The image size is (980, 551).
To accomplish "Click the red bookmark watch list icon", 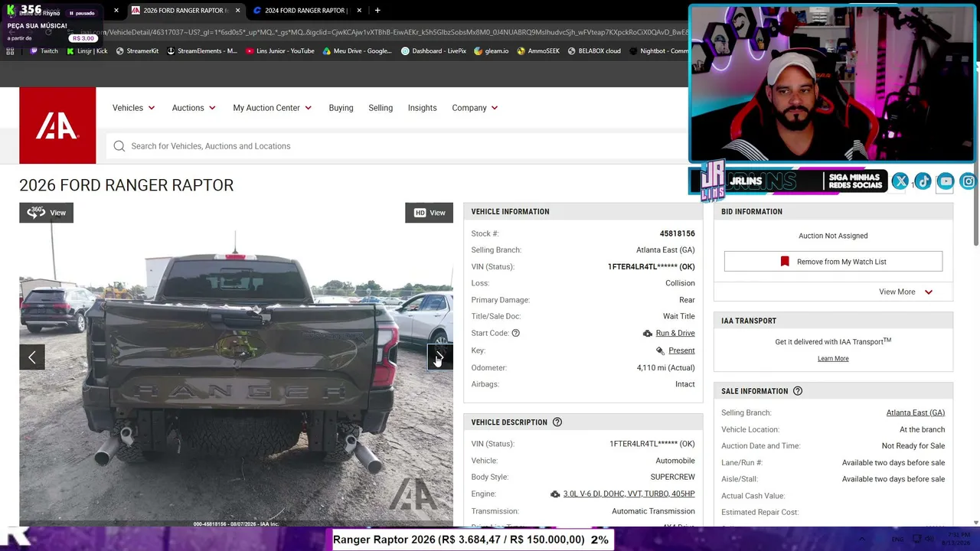I will (x=785, y=262).
